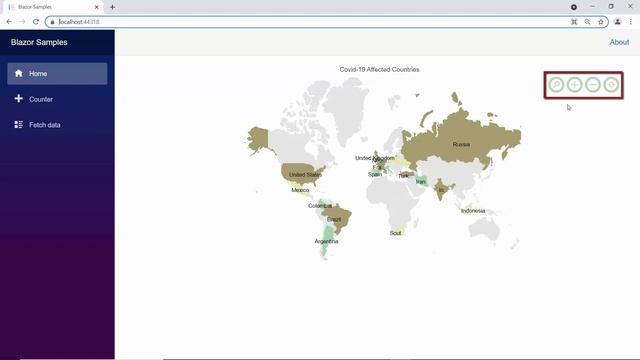Click the Counter plus icon in sidebar
The image size is (640, 360).
(x=18, y=99)
